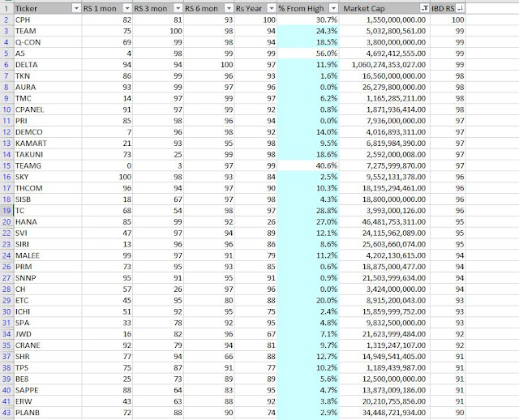
Task: Select the 28.8% From High cell
Action: pos(308,211)
